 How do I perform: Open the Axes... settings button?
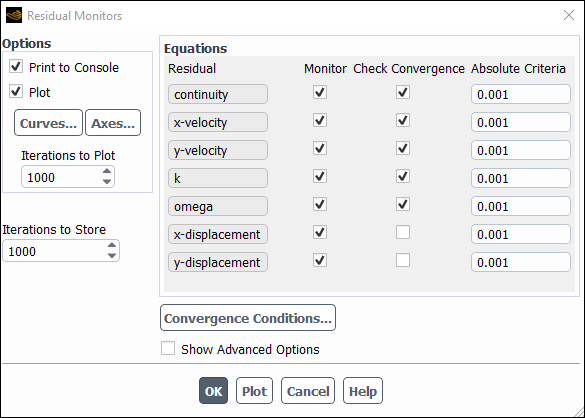pos(113,123)
